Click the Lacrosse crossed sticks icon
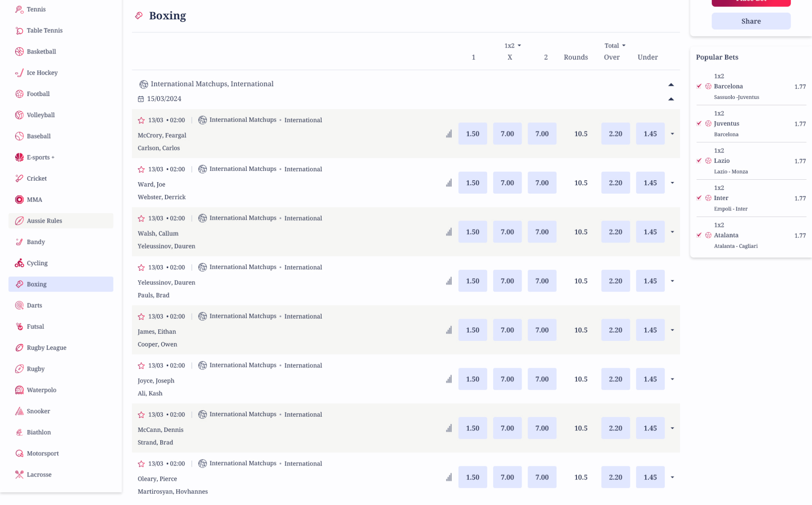Image resolution: width=812 pixels, height=505 pixels. (x=19, y=474)
